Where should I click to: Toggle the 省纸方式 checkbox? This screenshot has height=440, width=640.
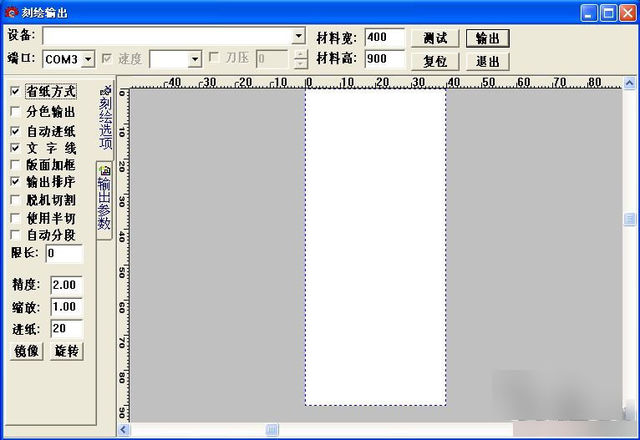point(14,91)
